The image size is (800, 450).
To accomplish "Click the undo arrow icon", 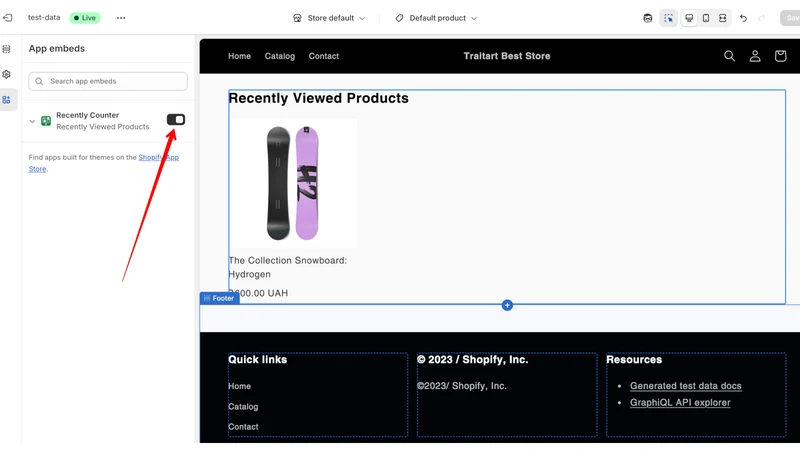I will 743,18.
